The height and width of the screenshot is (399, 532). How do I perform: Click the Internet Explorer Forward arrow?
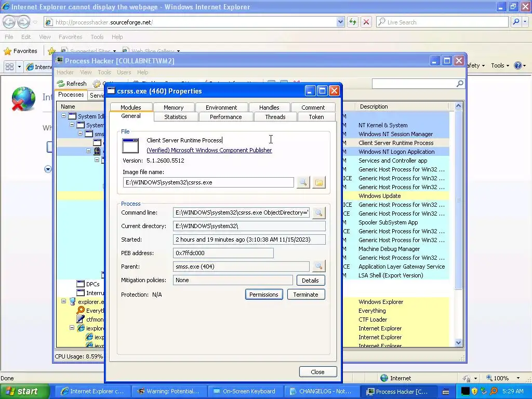tap(23, 22)
